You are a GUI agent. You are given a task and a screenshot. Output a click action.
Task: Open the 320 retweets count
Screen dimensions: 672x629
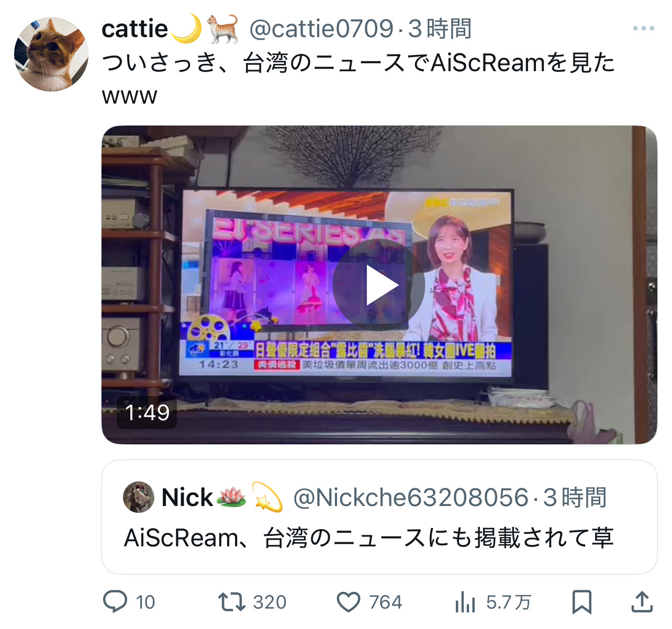[x=270, y=602]
